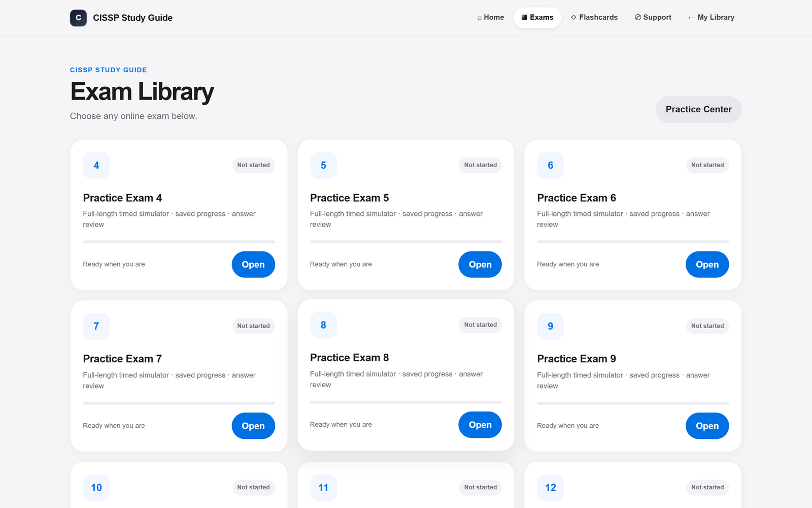Click the number 11 exam badge
This screenshot has height=508, width=812.
[323, 488]
